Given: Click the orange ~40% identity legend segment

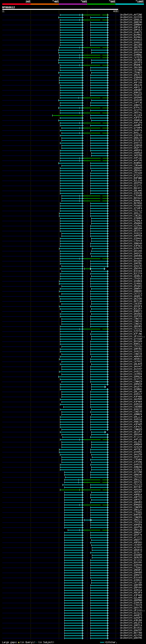Looking at the screenshot, I should tap(45, 4).
